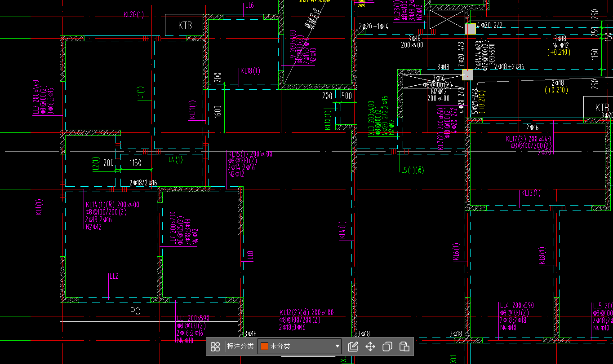Click yellow (+0.210) under N4Φ12

coord(558,52)
